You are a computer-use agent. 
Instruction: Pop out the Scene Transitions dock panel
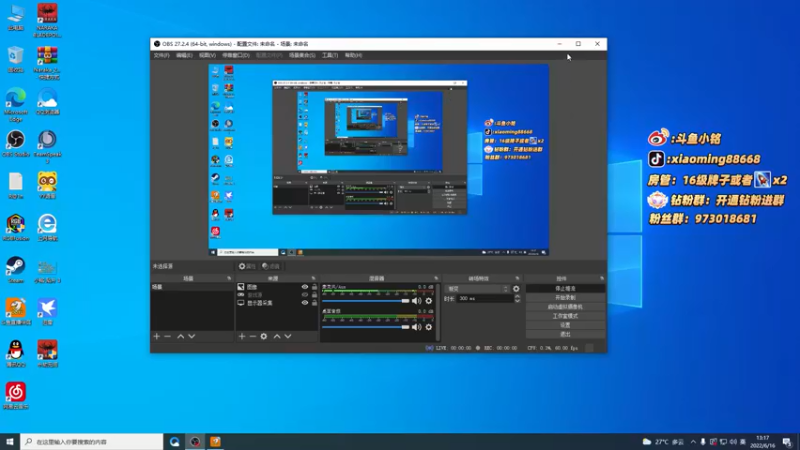point(517,279)
